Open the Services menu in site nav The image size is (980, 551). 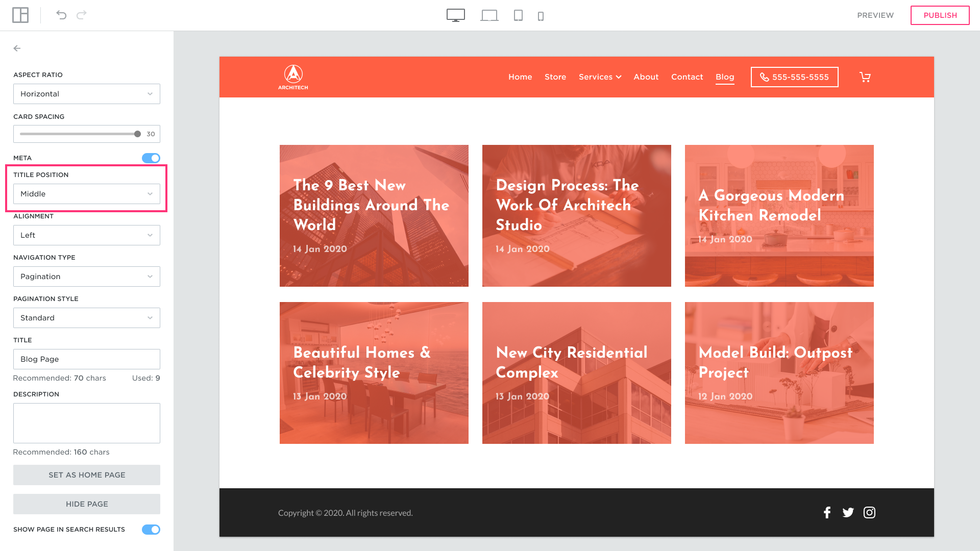pyautogui.click(x=600, y=77)
